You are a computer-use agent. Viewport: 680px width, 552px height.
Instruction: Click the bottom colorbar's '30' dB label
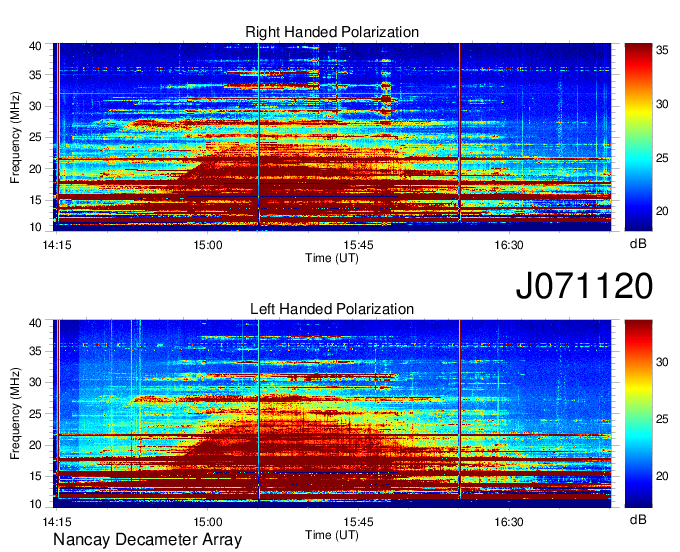click(662, 362)
